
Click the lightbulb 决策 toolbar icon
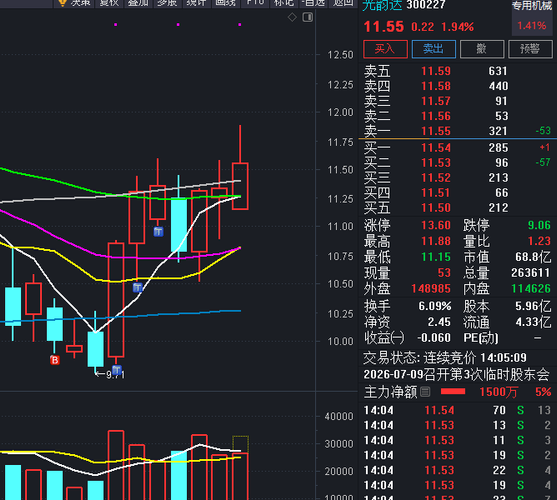[63, 3]
